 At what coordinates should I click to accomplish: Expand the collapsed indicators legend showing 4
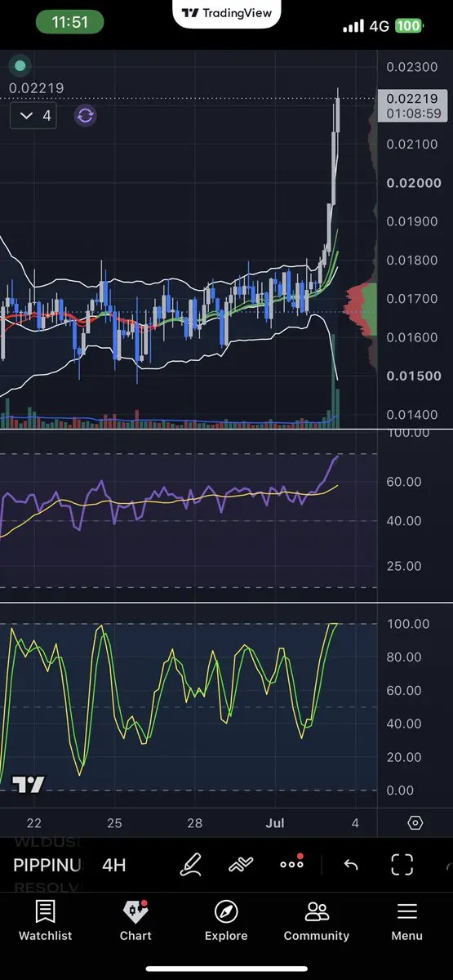[x=34, y=115]
